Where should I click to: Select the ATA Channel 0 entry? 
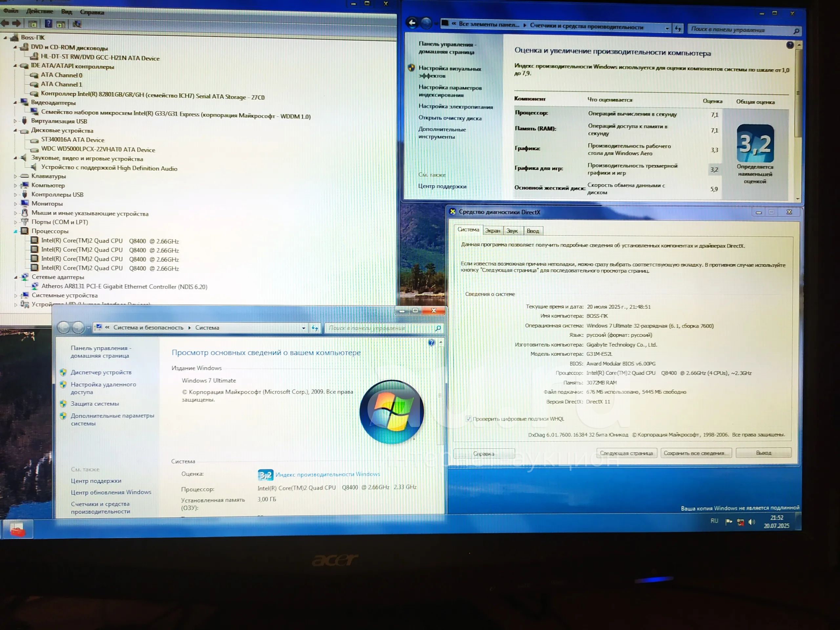point(61,75)
